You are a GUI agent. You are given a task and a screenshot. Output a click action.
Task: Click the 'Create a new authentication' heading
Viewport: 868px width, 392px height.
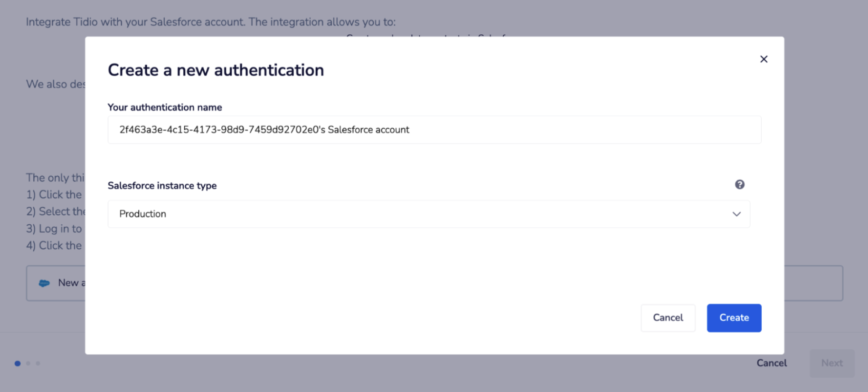tap(216, 70)
